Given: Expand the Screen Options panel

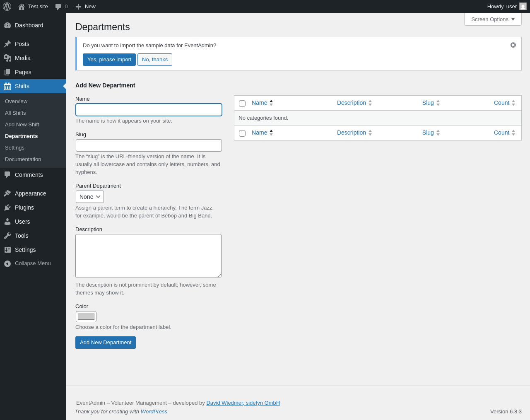Looking at the screenshot, I should [x=493, y=19].
